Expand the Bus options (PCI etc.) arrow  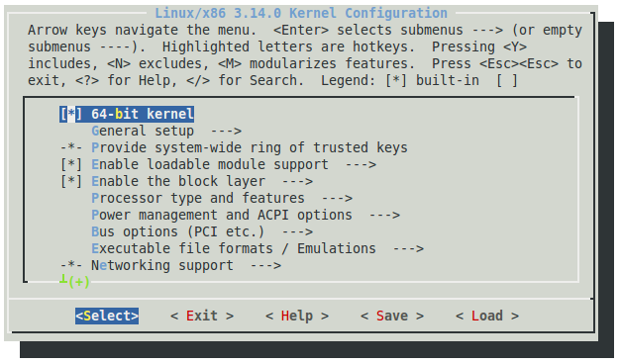(297, 231)
